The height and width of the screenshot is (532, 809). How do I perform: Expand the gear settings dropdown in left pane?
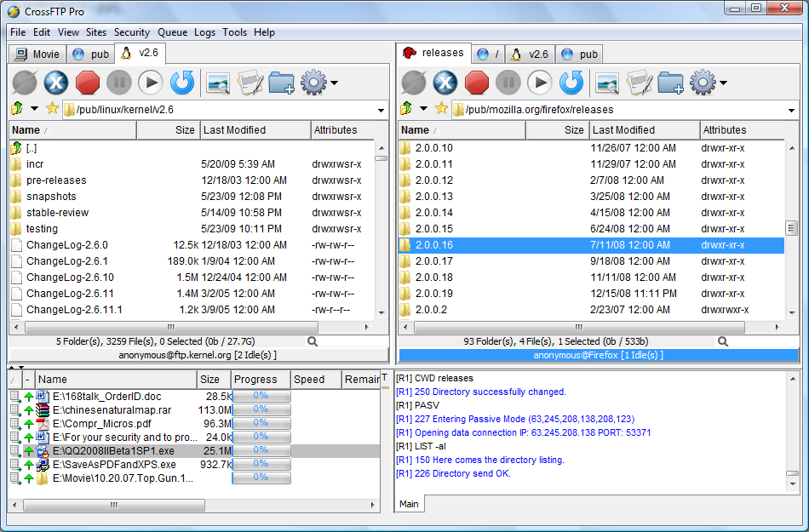334,83
